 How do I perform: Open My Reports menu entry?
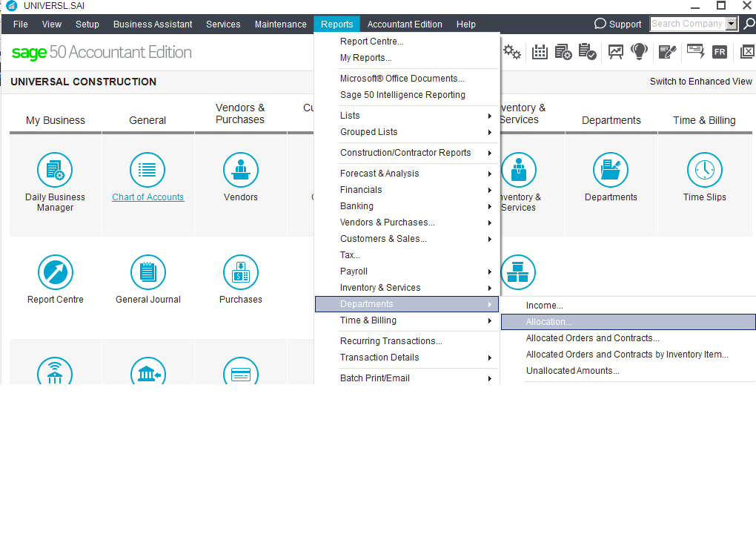click(406, 58)
